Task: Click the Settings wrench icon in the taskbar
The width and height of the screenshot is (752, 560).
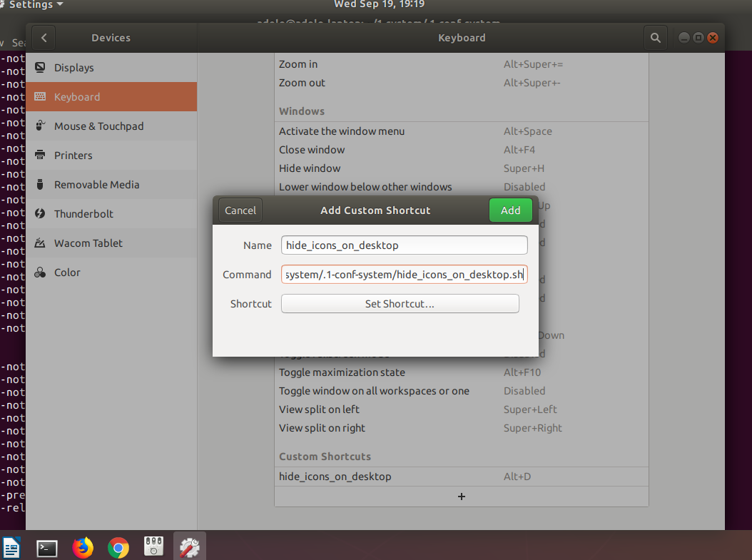Action: click(x=189, y=547)
